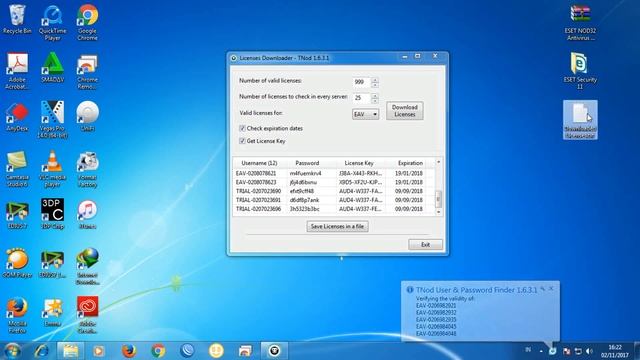Select the UniFi desktop shortcut

click(87, 116)
